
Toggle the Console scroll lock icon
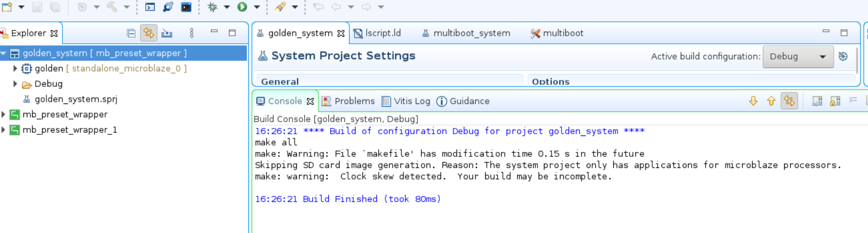pyautogui.click(x=835, y=101)
